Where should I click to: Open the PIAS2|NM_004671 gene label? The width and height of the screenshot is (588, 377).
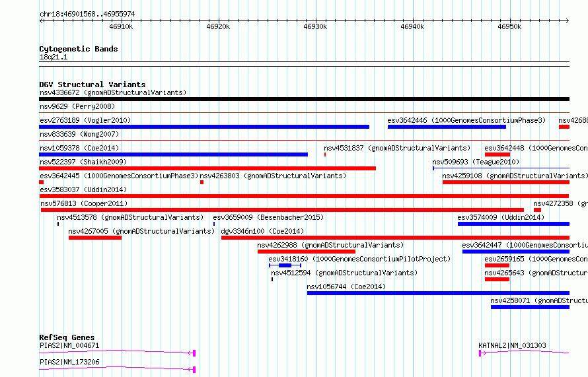[x=69, y=345]
